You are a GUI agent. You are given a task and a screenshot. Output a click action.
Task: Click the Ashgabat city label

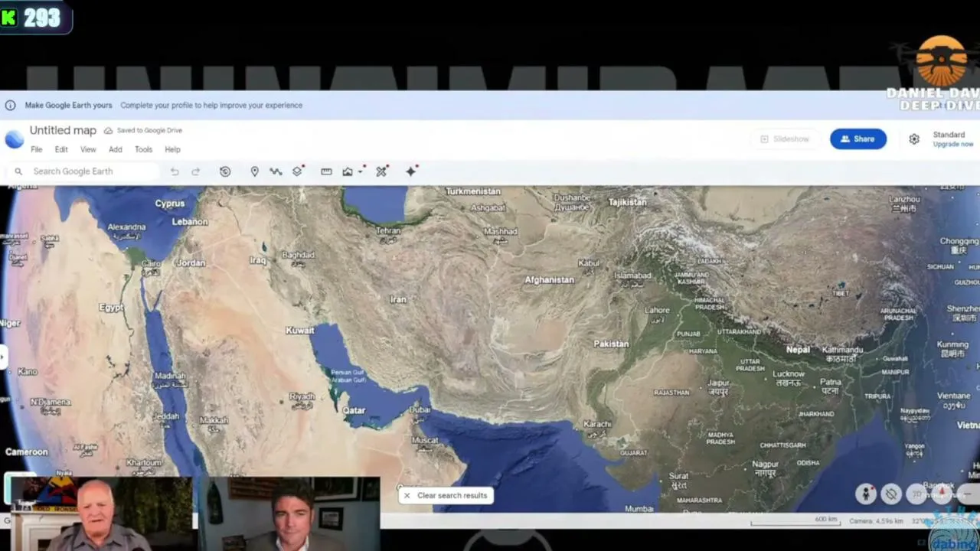[x=488, y=208]
